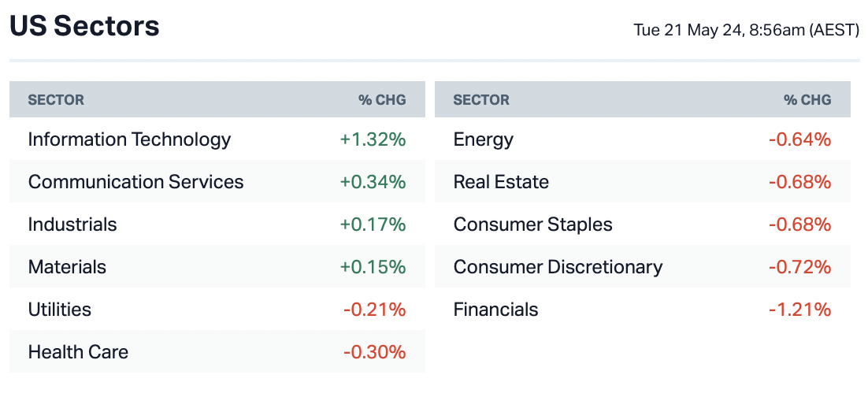Open the Communication Services sector

135,182
